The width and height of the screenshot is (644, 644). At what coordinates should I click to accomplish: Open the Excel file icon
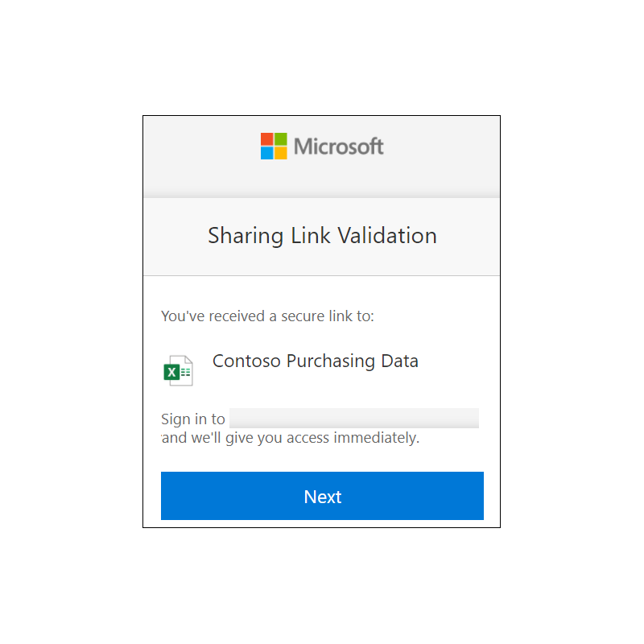tap(178, 370)
